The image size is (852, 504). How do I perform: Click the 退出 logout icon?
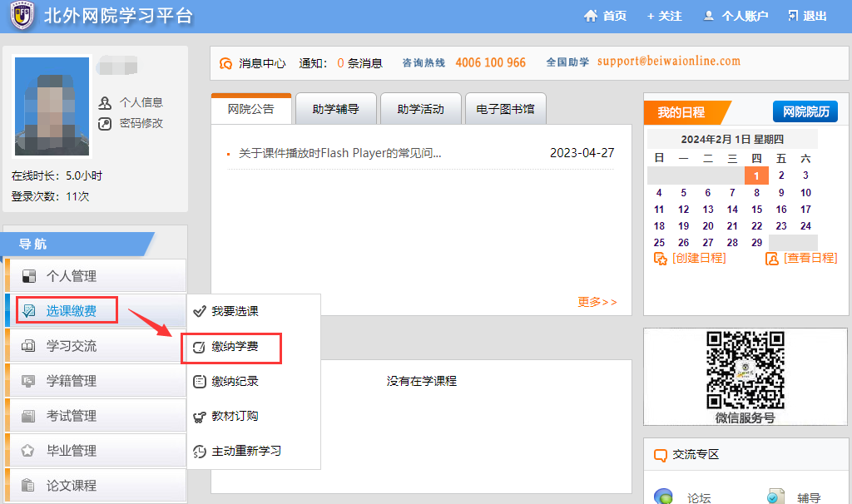pos(793,16)
